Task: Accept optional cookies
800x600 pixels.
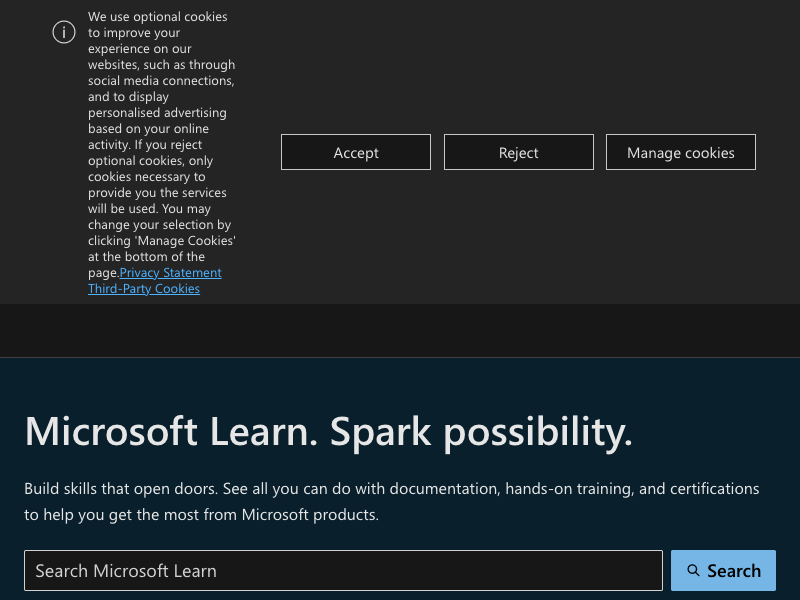Action: [356, 152]
